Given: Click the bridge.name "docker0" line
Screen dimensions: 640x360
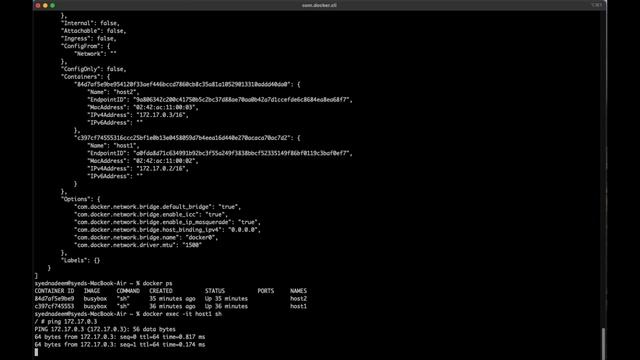Looking at the screenshot, I should pos(146,238).
